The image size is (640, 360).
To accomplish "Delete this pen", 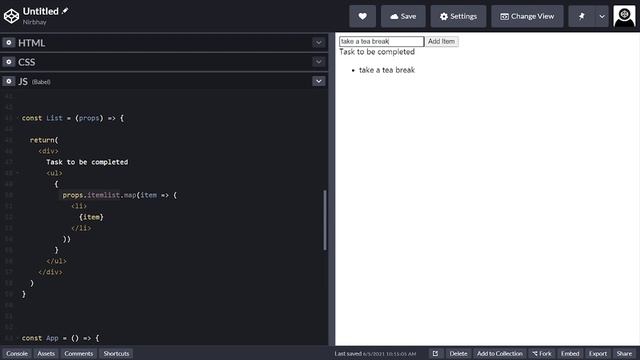I will (x=458, y=353).
